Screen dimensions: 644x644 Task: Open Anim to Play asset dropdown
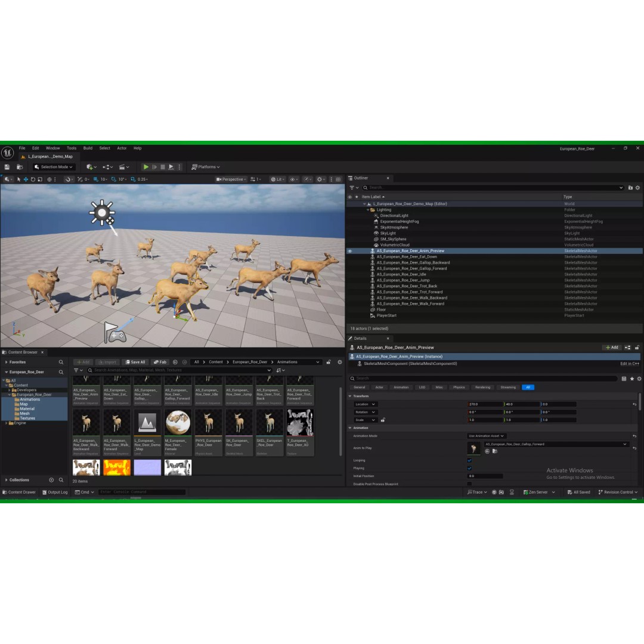click(556, 444)
